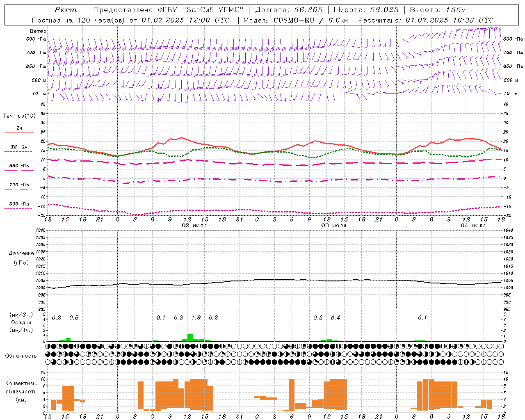The height and width of the screenshot is (420, 525).
Task: Click the "Td 2м" dew point legend entry
Action: tap(19, 147)
